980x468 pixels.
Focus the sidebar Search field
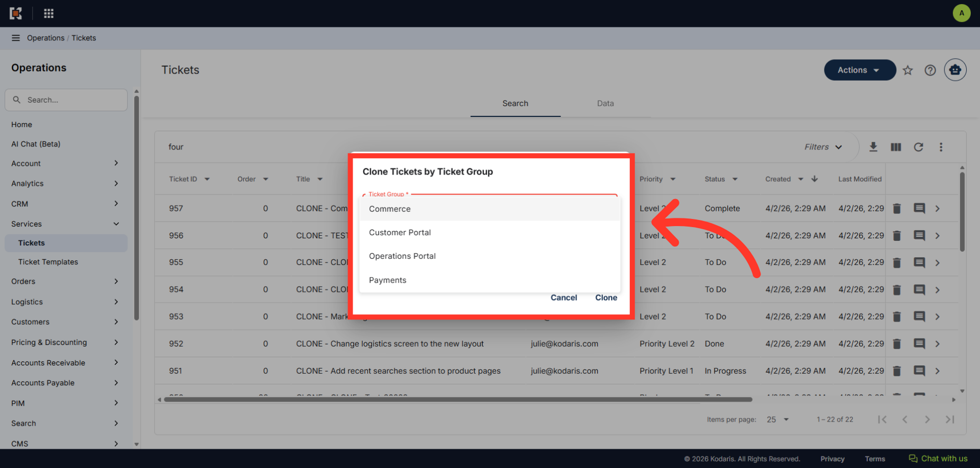66,100
